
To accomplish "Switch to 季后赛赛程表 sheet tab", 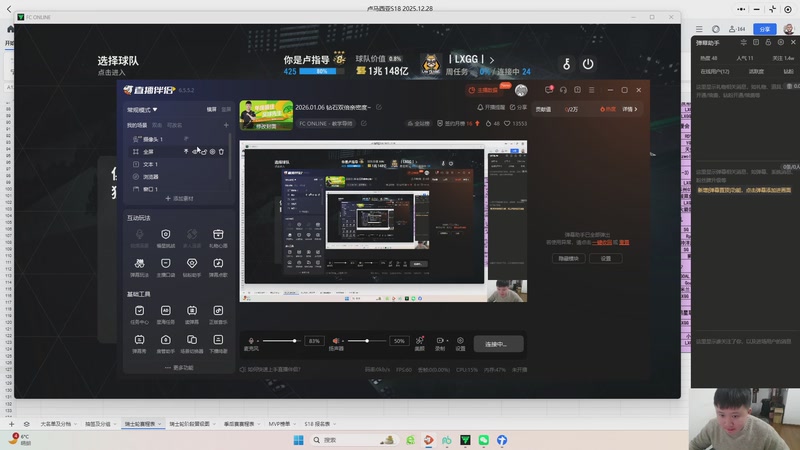I will point(239,424).
